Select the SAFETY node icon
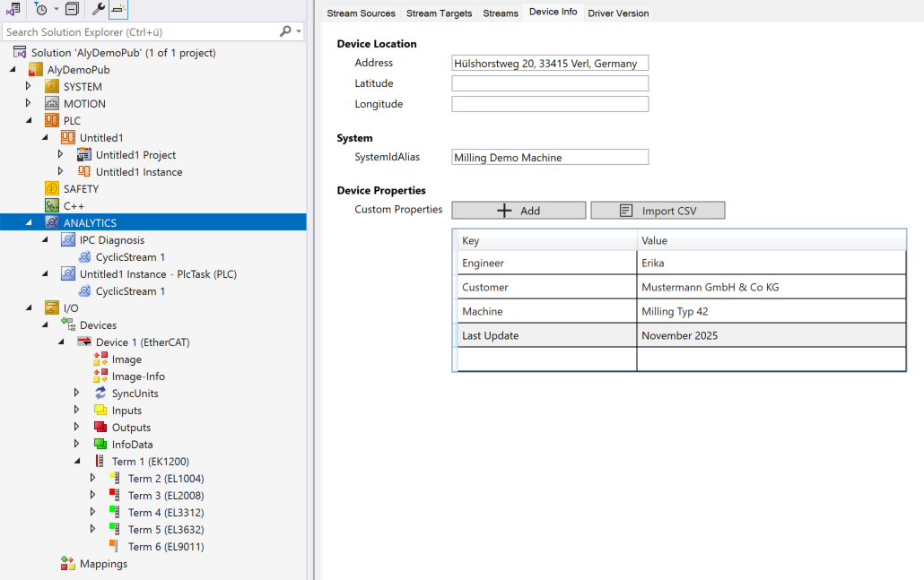 pos(52,189)
